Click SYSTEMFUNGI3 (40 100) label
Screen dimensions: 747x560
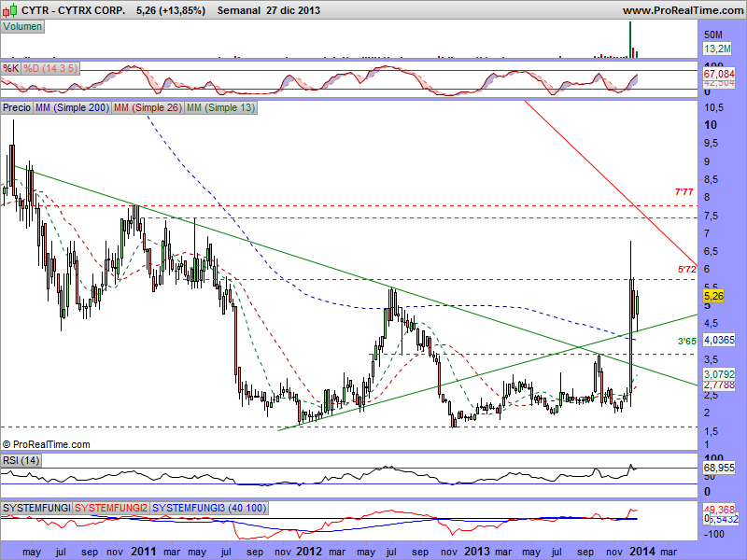(x=209, y=508)
